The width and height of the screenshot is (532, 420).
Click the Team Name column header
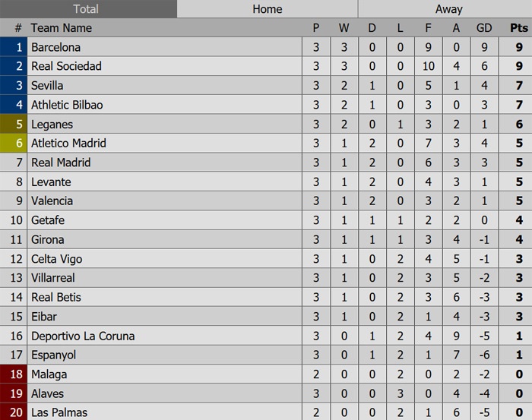tap(62, 28)
